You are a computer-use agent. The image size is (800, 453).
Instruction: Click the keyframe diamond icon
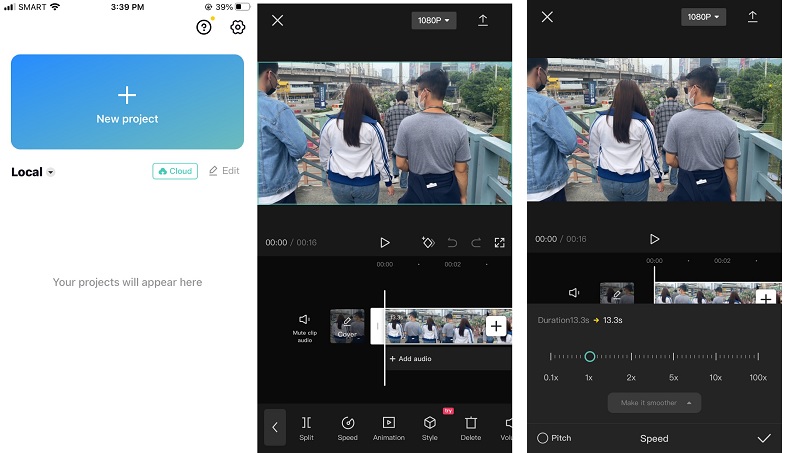coord(427,242)
